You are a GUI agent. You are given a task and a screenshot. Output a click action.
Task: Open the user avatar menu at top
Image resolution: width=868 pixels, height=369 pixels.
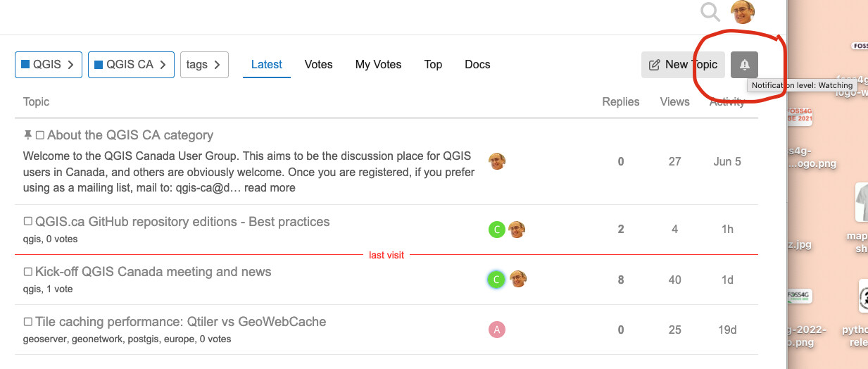743,11
